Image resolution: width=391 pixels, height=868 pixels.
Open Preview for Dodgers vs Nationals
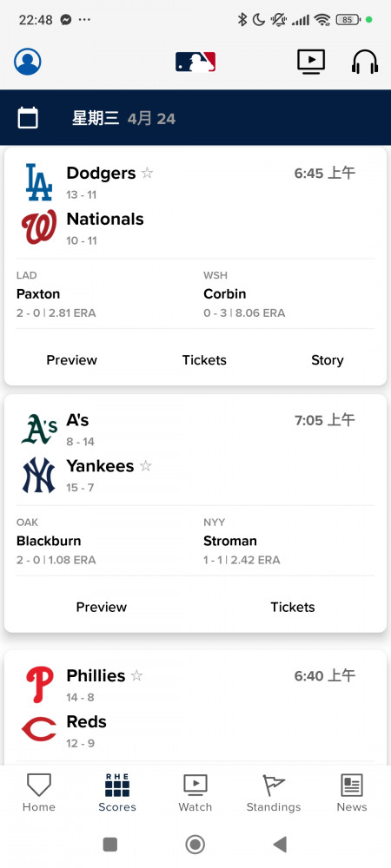coord(71,360)
